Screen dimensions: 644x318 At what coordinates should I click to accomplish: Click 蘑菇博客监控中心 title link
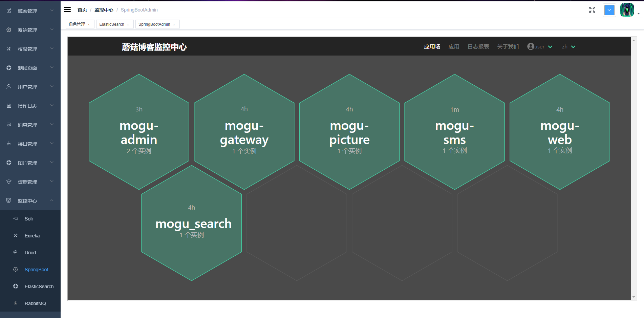click(x=154, y=47)
